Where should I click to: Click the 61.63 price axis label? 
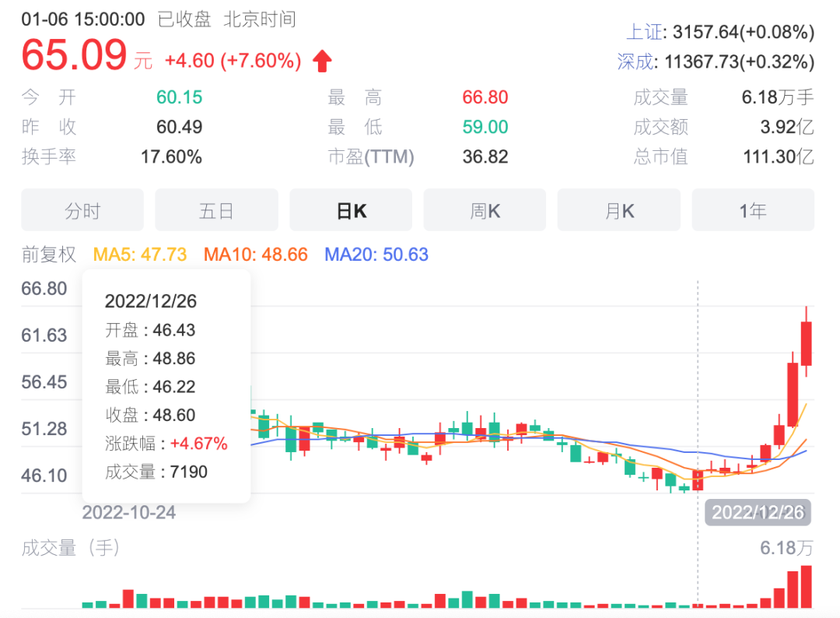click(x=44, y=335)
